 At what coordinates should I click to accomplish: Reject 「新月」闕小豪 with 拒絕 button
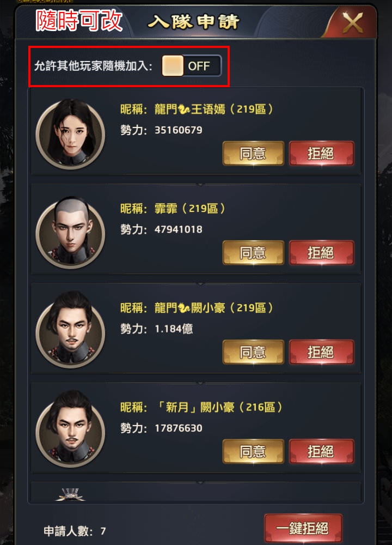(321, 451)
